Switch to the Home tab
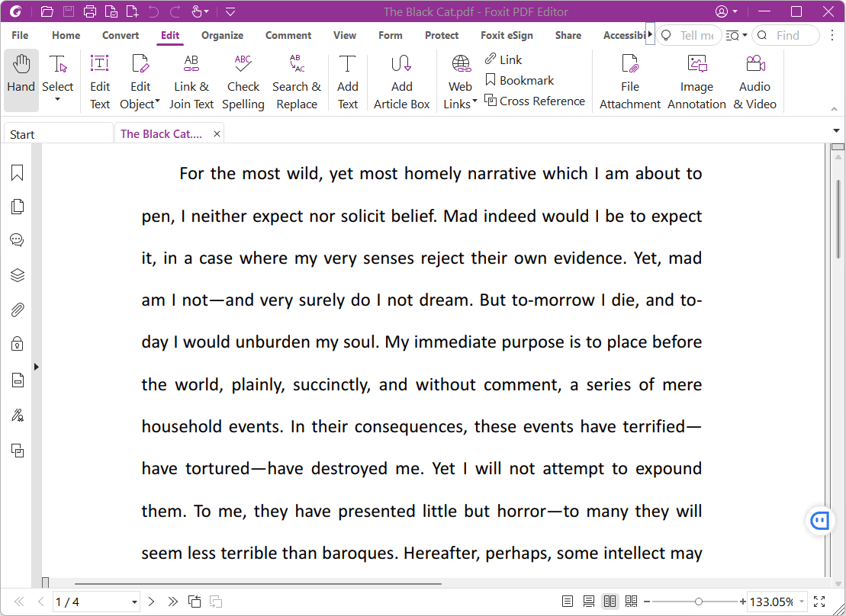Viewport: 846px width, 616px height. tap(66, 35)
